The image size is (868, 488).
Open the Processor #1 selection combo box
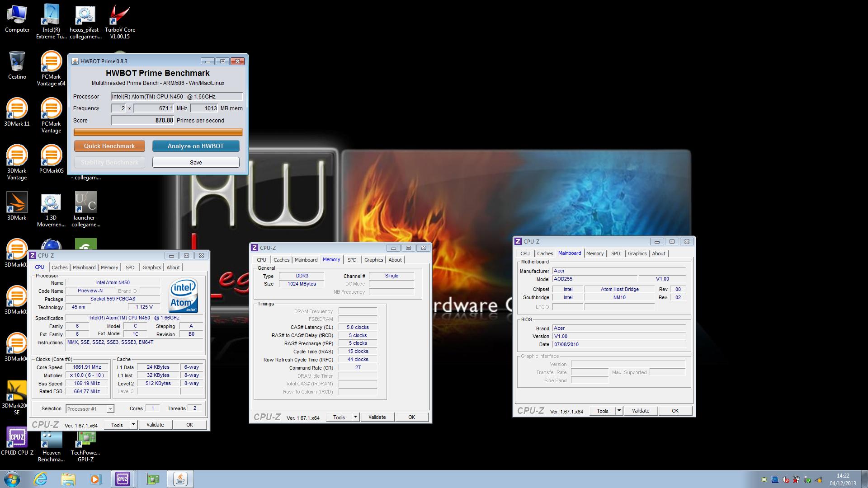[x=90, y=408]
